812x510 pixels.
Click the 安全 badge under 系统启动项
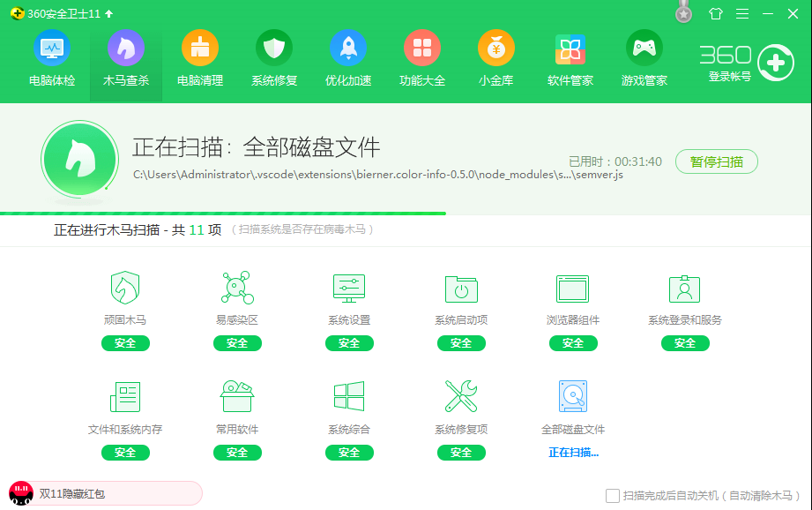(461, 343)
